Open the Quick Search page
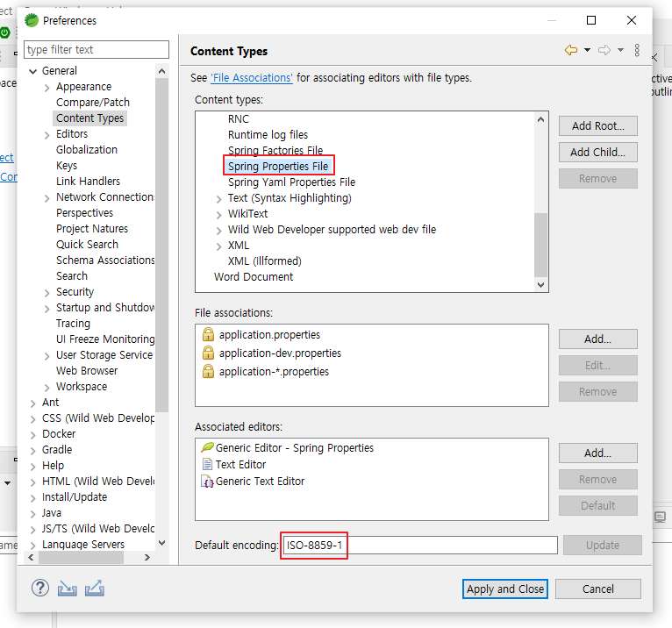 click(87, 244)
